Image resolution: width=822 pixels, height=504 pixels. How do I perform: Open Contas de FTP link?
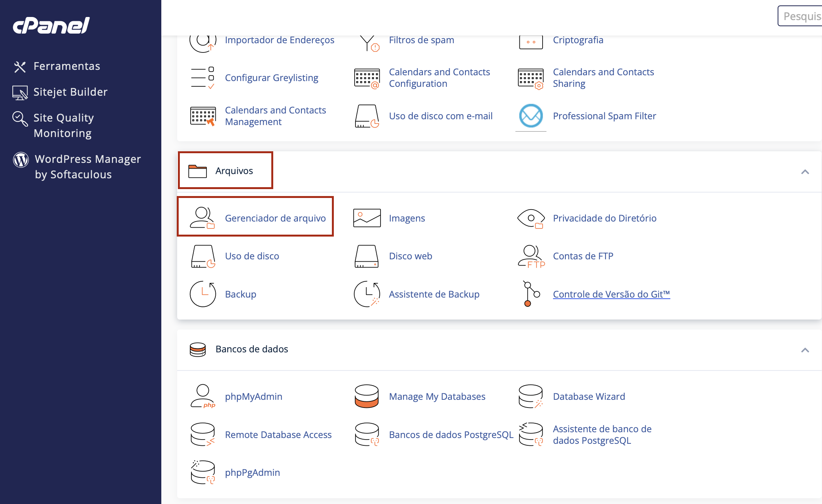pyautogui.click(x=583, y=256)
